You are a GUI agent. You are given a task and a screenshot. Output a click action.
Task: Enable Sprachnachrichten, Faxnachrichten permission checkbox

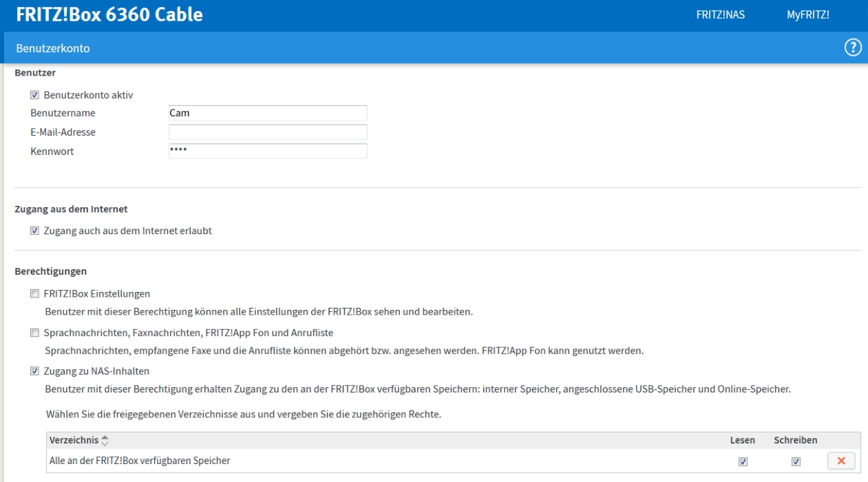click(34, 333)
